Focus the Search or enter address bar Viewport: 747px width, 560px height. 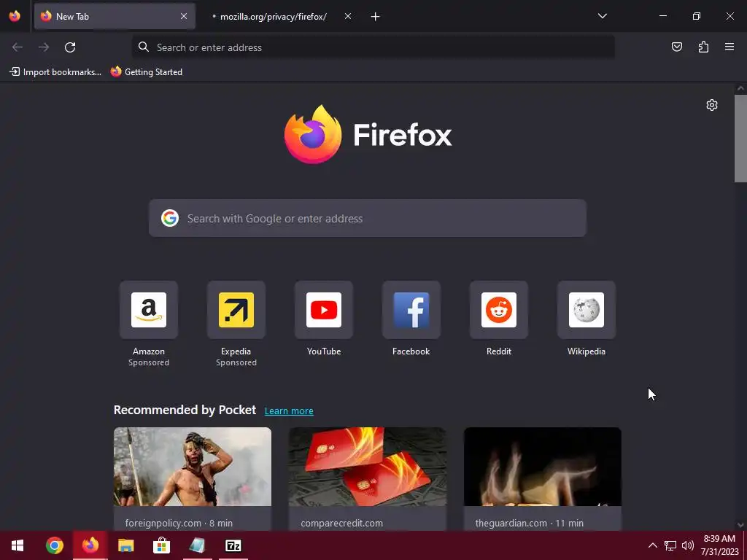[373, 47]
